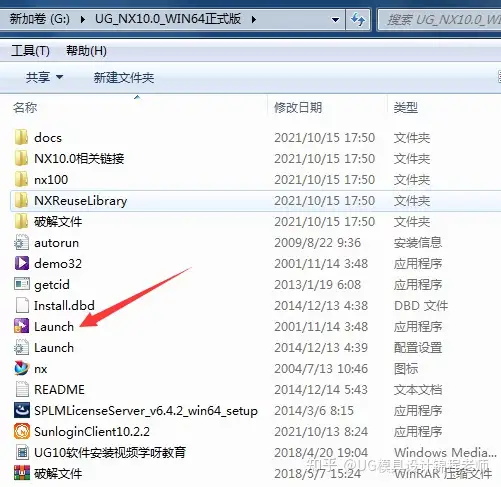Select the SPLMLicenseServer setup icon
The width and height of the screenshot is (501, 487).
pyautogui.click(x=21, y=410)
